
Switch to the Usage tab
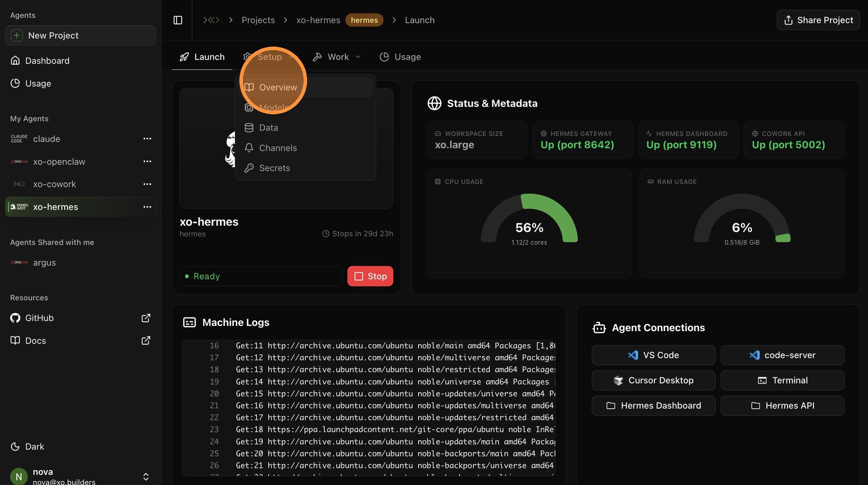tap(400, 57)
